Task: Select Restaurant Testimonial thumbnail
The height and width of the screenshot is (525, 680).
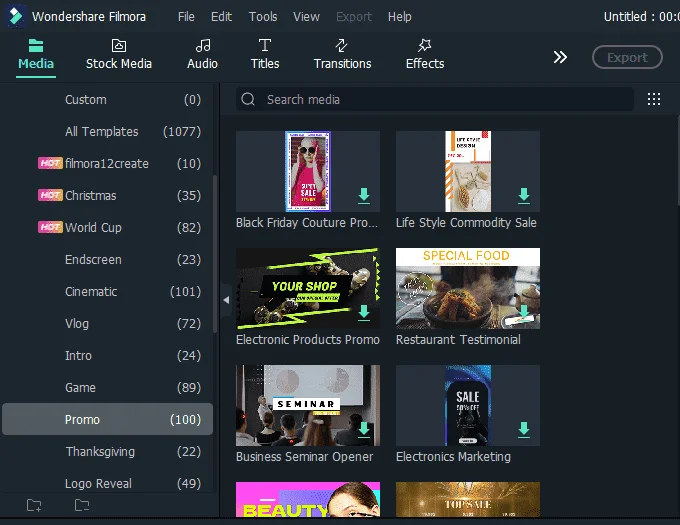Action: (468, 288)
